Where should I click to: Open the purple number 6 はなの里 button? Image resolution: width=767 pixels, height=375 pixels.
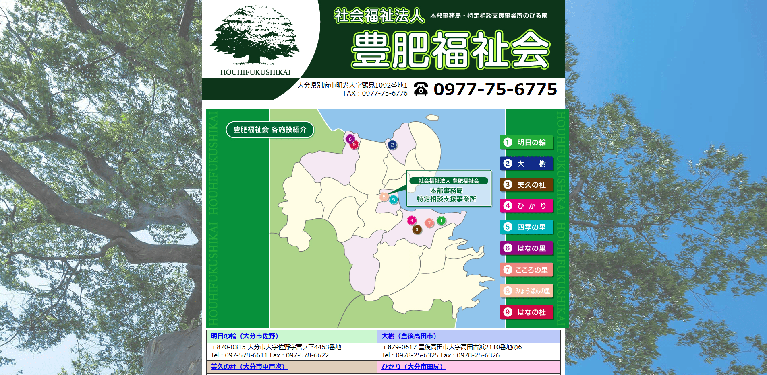(526, 248)
